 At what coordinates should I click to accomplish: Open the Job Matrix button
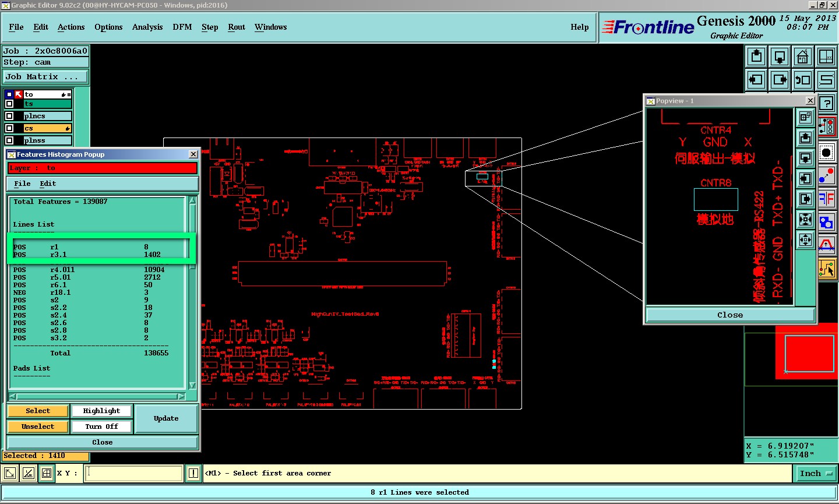click(45, 77)
